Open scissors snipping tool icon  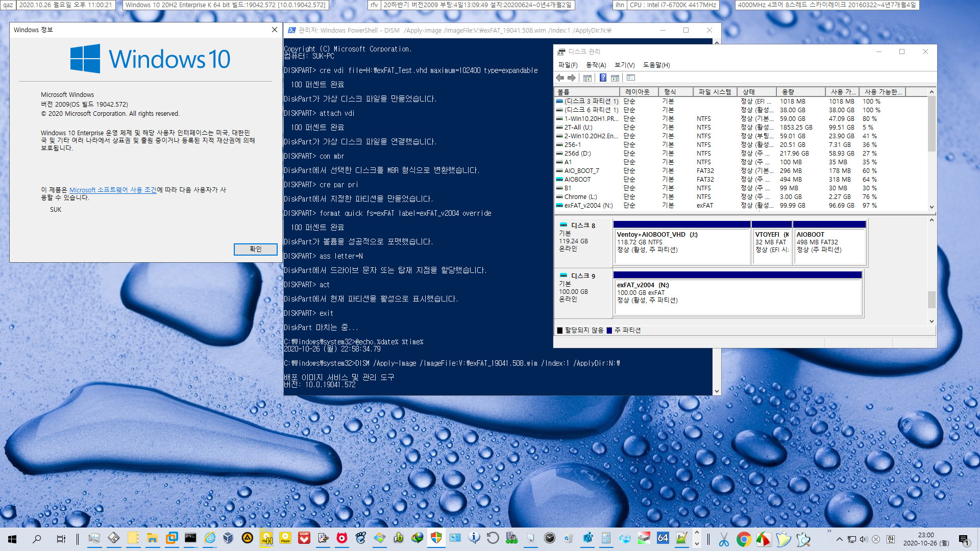(x=724, y=539)
